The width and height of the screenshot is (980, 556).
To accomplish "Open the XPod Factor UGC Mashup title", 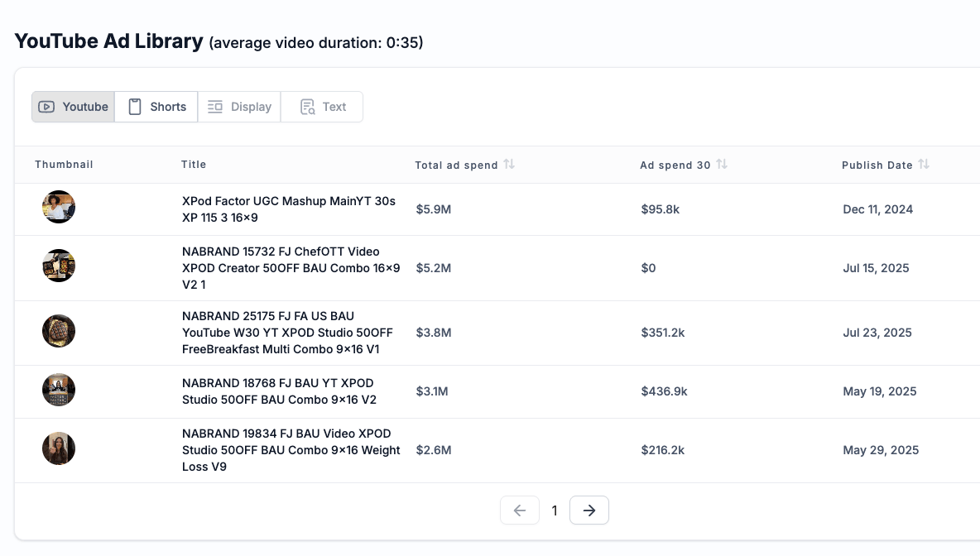I will (289, 209).
